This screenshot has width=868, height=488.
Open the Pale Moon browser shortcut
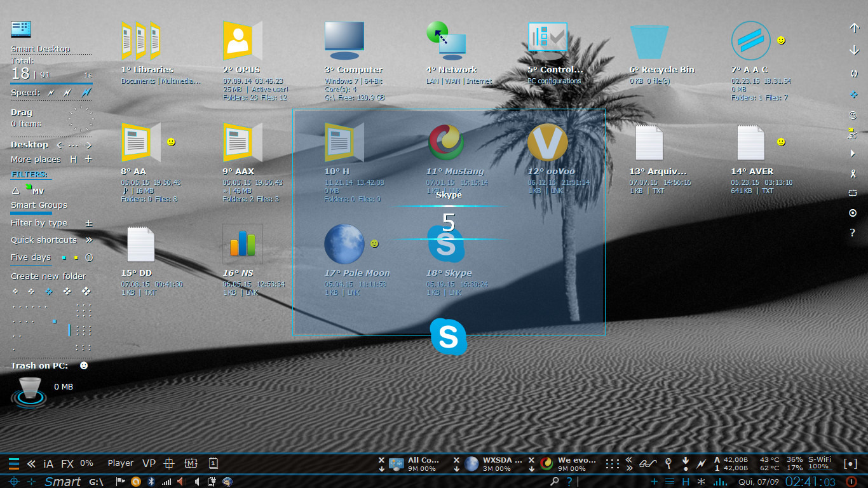tap(344, 243)
